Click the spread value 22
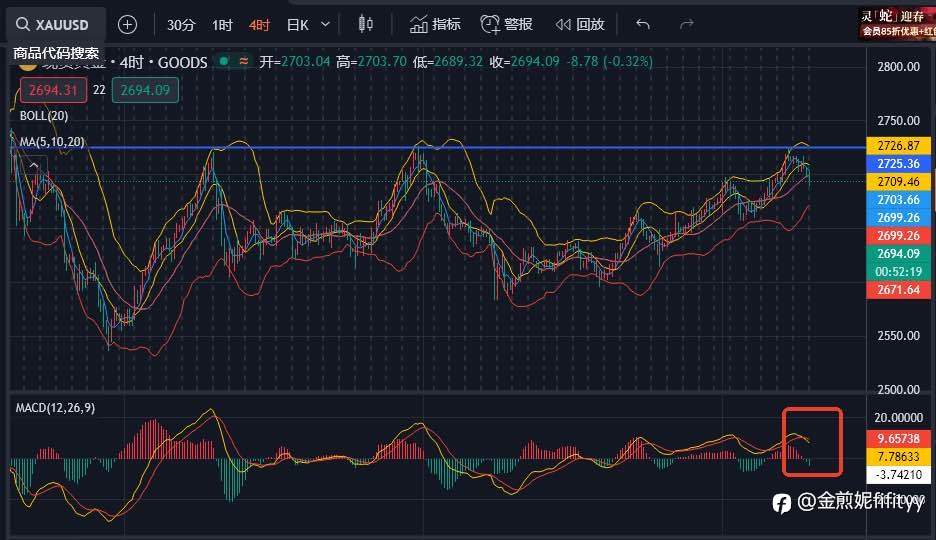 [x=99, y=90]
